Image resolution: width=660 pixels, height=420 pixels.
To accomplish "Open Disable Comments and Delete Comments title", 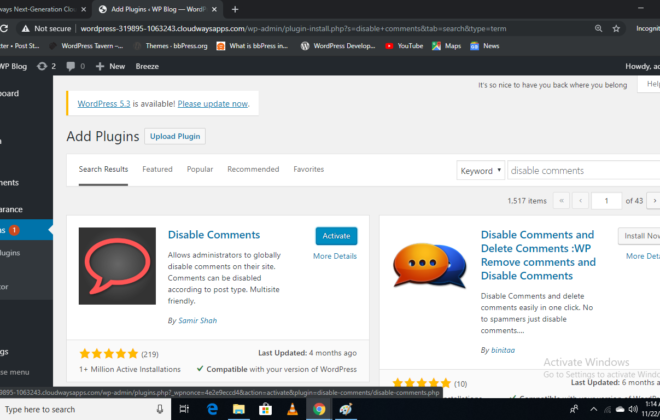I will point(538,255).
